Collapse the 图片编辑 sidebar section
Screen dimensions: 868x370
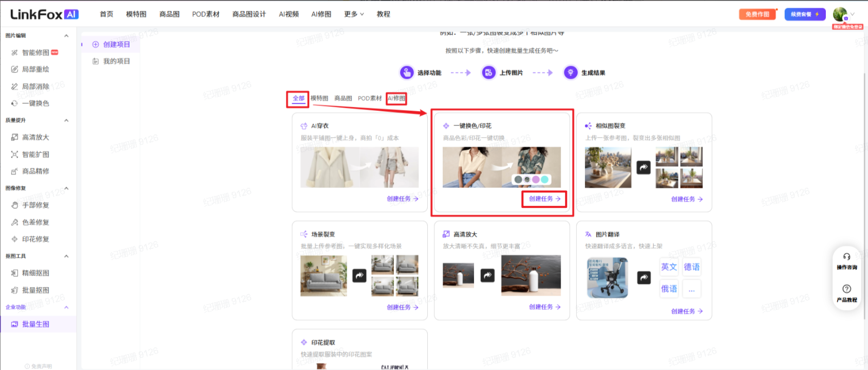click(x=66, y=35)
